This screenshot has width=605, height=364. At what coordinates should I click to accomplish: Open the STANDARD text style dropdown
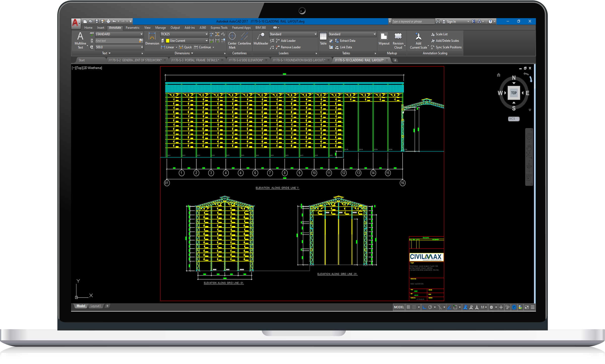[141, 34]
